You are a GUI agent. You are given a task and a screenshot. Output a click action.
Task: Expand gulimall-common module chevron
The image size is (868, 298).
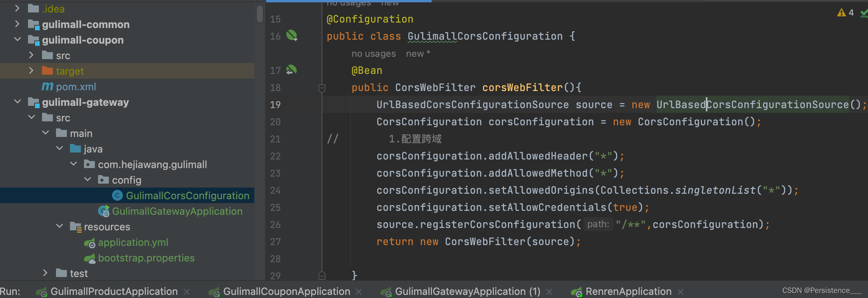coord(17,24)
